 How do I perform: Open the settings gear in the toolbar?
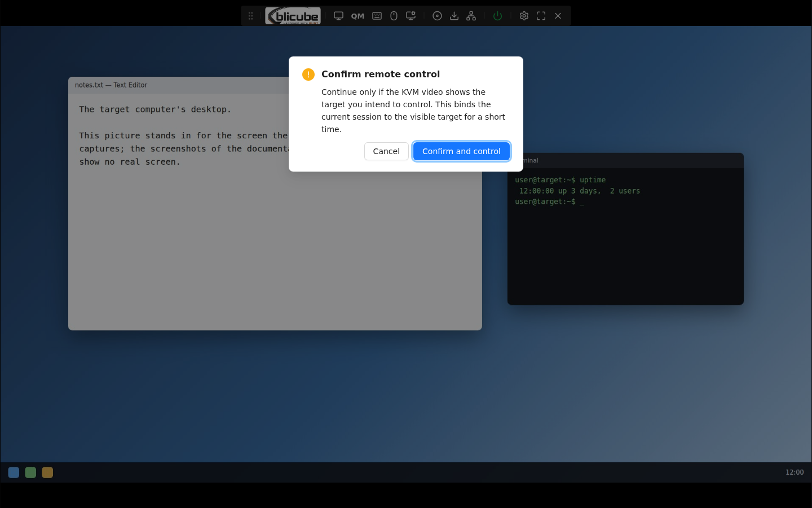tap(524, 16)
